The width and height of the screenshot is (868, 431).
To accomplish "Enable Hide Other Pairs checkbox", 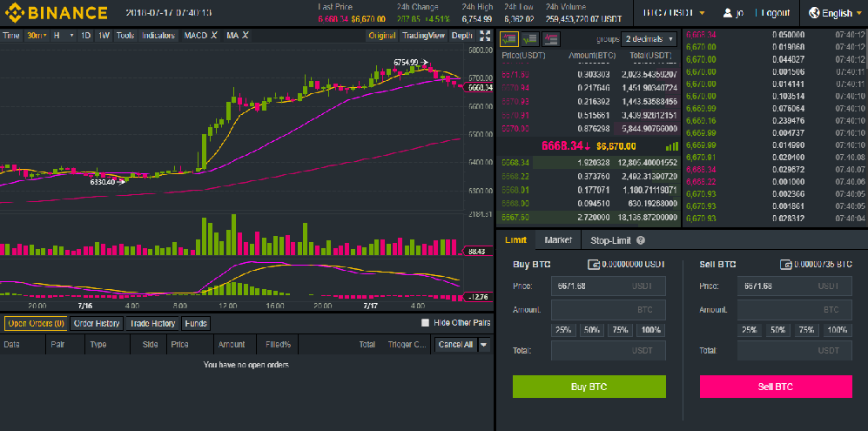I will [425, 323].
